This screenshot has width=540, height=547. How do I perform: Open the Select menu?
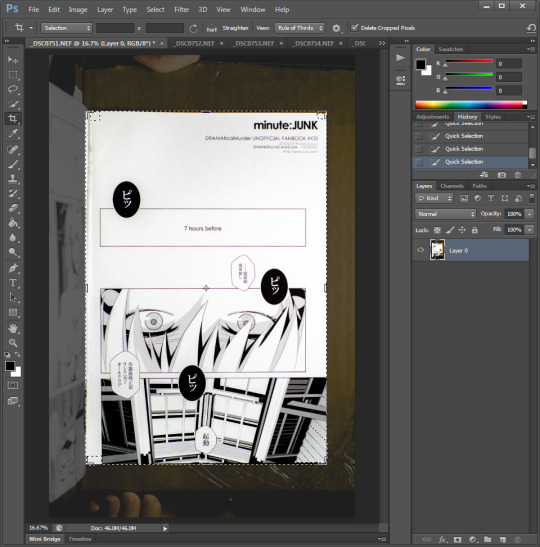pos(155,9)
